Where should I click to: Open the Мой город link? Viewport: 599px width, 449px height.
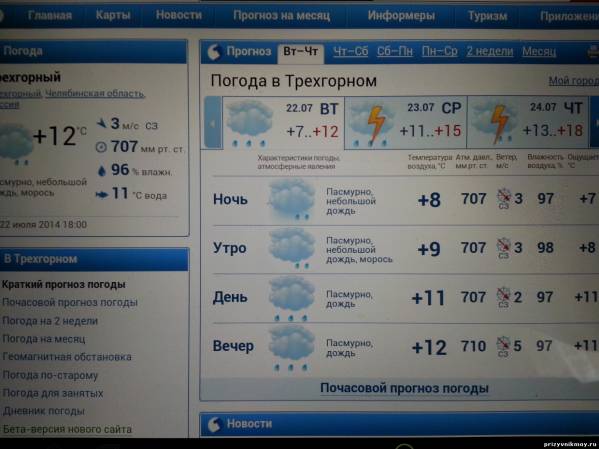click(x=573, y=81)
